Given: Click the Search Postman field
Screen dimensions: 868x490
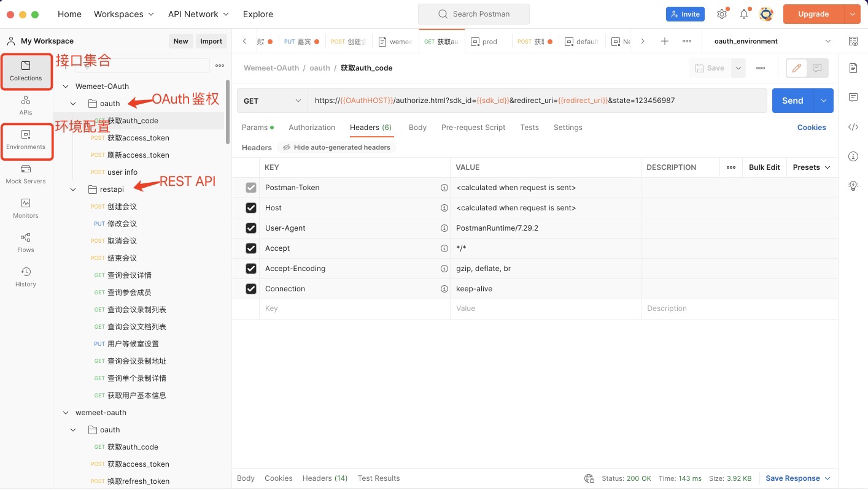Looking at the screenshot, I should tap(473, 14).
